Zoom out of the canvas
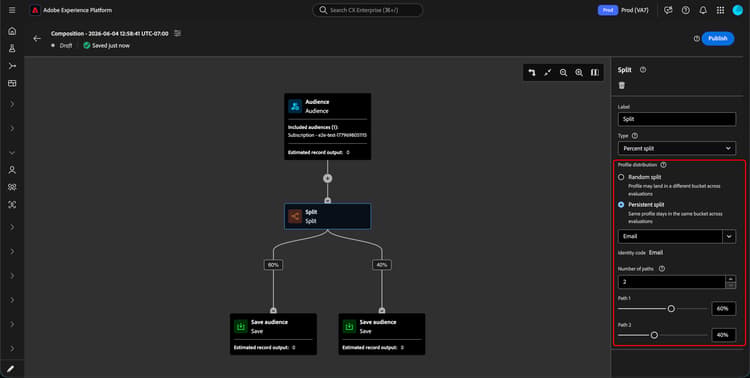The image size is (750, 378). (x=563, y=72)
